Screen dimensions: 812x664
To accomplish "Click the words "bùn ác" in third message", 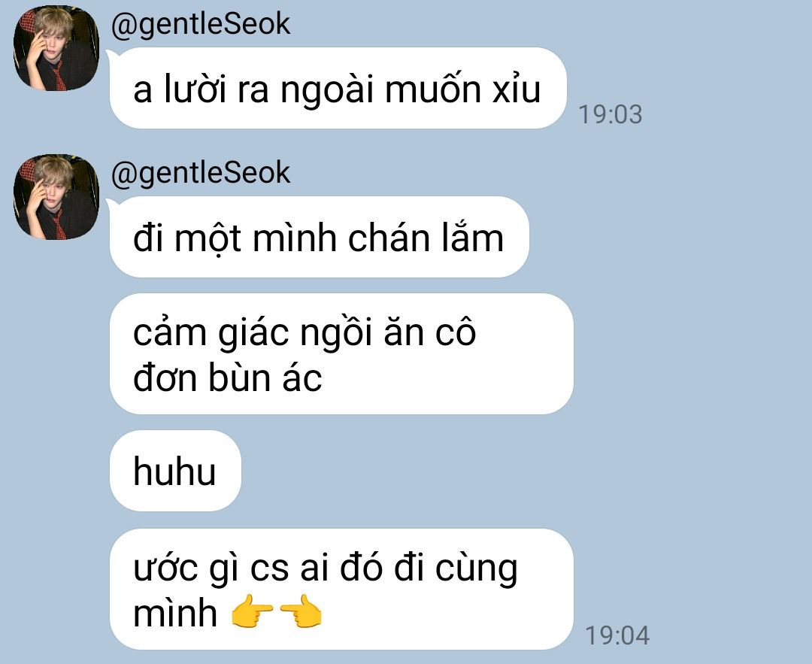I will point(265,377).
